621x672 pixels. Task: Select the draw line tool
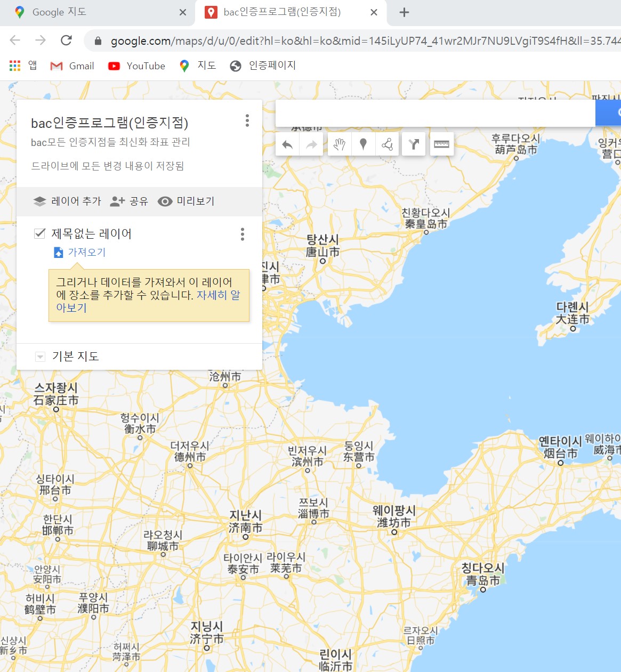[388, 144]
